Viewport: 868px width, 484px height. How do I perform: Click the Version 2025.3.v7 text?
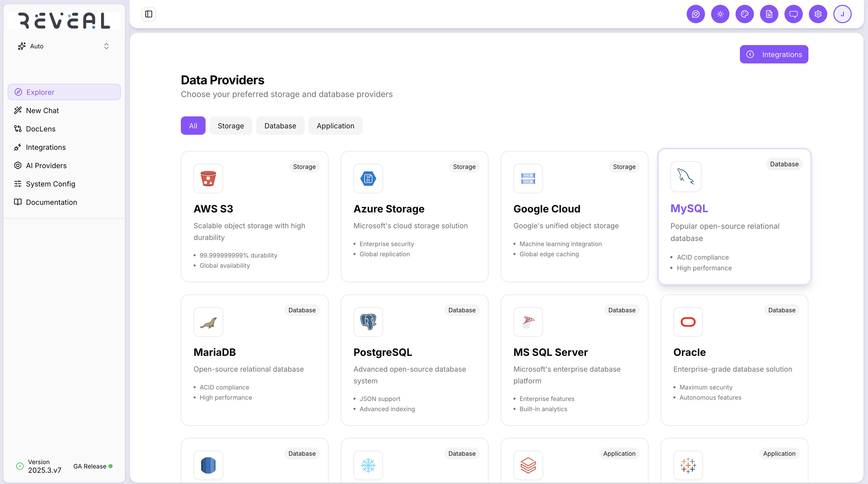point(45,466)
